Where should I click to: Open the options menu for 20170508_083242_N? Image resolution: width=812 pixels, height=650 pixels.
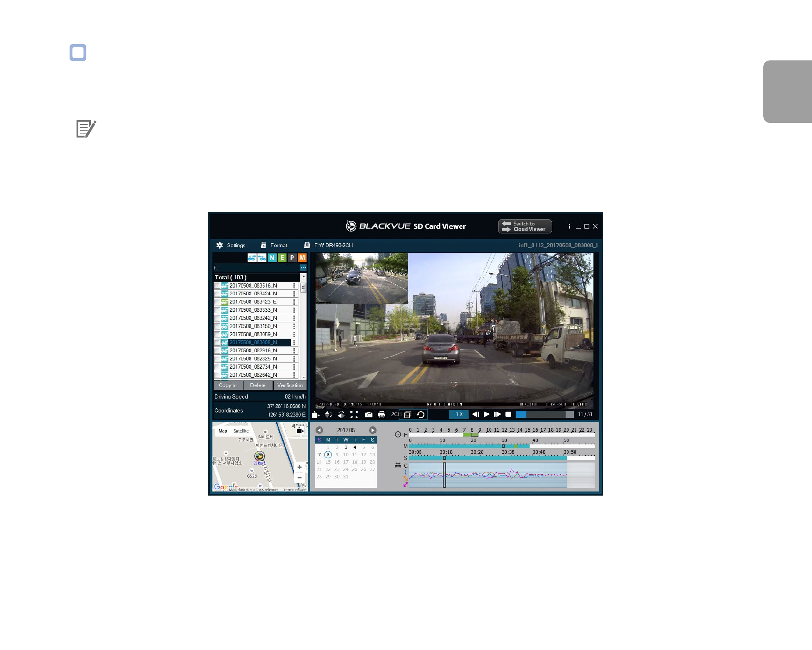294,318
